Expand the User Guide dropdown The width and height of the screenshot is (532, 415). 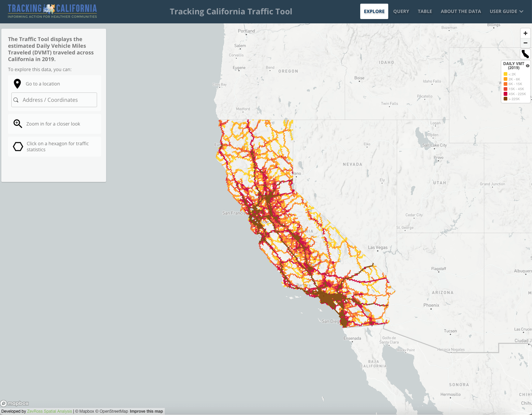(506, 11)
